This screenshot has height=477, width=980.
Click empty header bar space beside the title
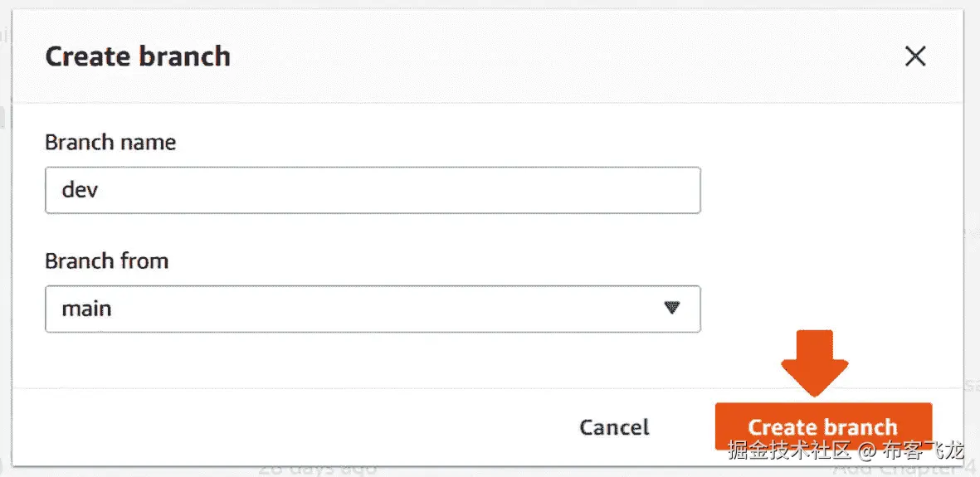pos(539,56)
